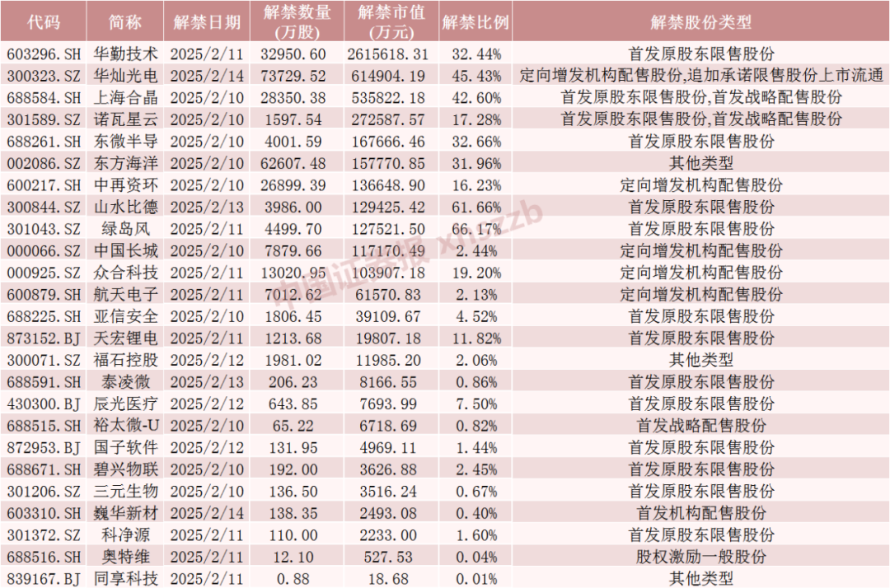Click the name 碧兴物联
The image size is (890, 588).
coord(125,469)
